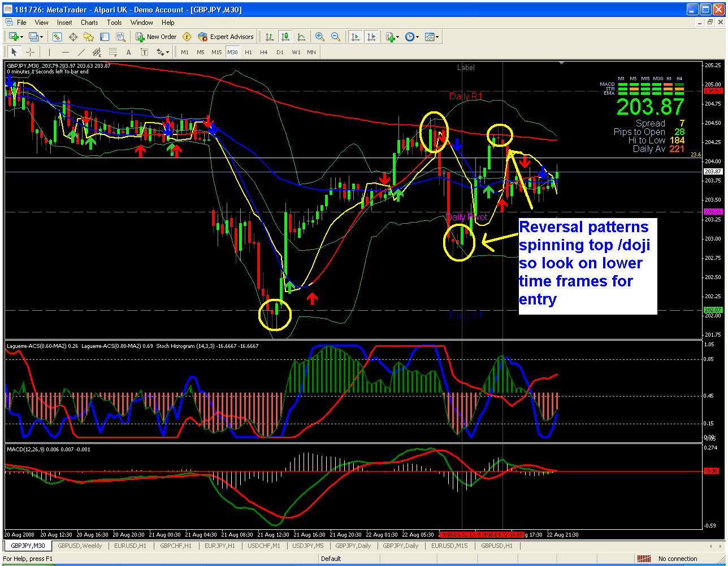Click the Zoom In magnifier icon

tap(320, 37)
